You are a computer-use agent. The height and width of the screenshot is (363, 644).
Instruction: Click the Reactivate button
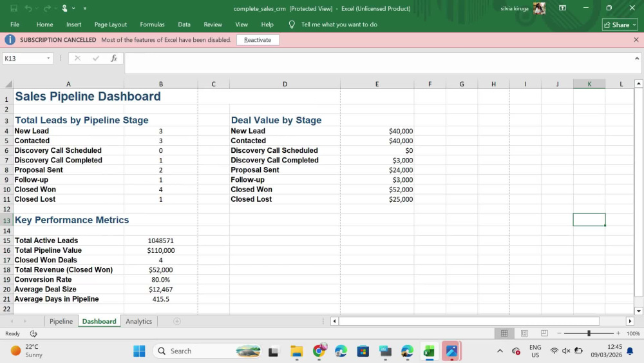[258, 40]
